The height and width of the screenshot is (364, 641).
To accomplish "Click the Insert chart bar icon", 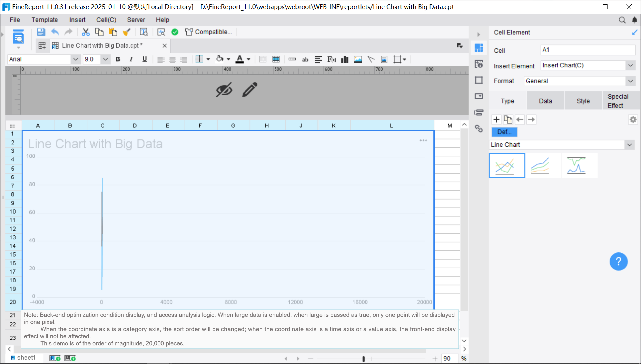I will coord(345,59).
